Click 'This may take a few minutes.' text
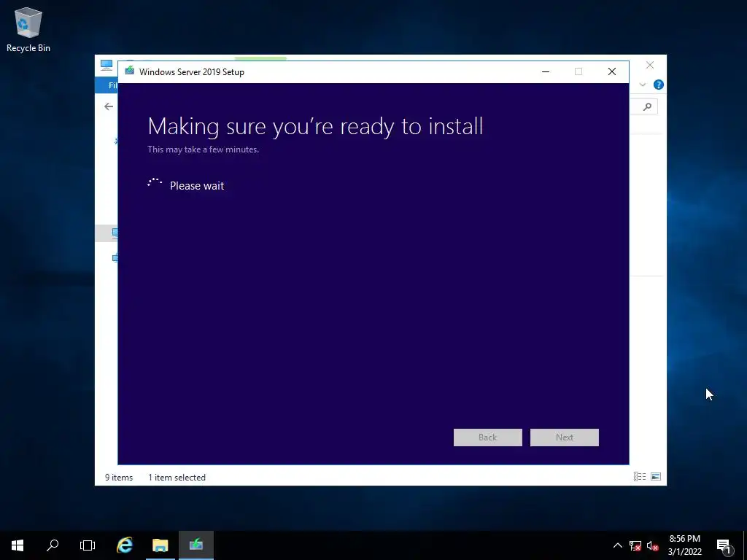Screen dimensions: 747x560 click(204, 149)
